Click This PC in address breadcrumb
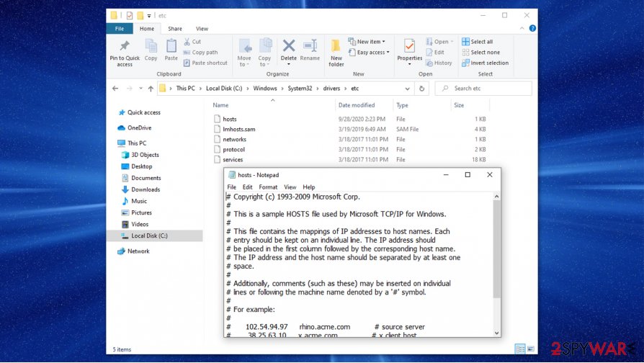The height and width of the screenshot is (363, 644). pos(186,89)
